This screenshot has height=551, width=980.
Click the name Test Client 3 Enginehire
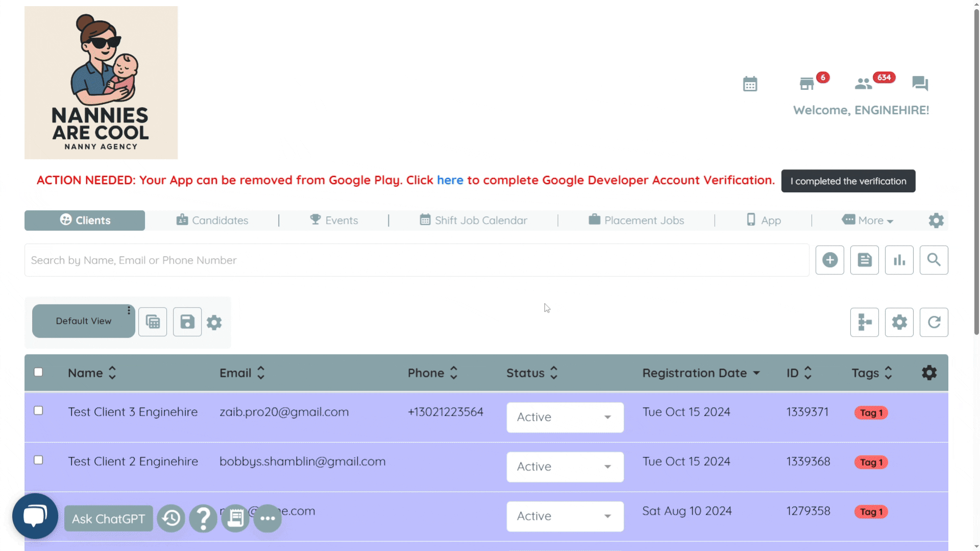[133, 412]
